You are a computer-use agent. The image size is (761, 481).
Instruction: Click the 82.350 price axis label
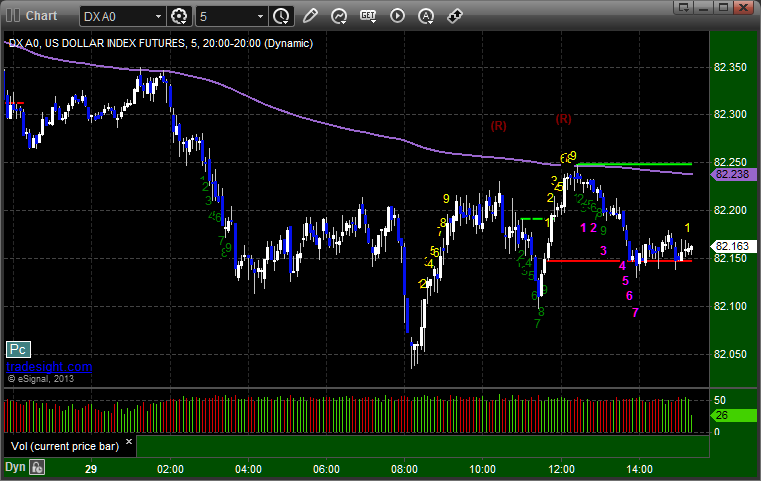[730, 67]
